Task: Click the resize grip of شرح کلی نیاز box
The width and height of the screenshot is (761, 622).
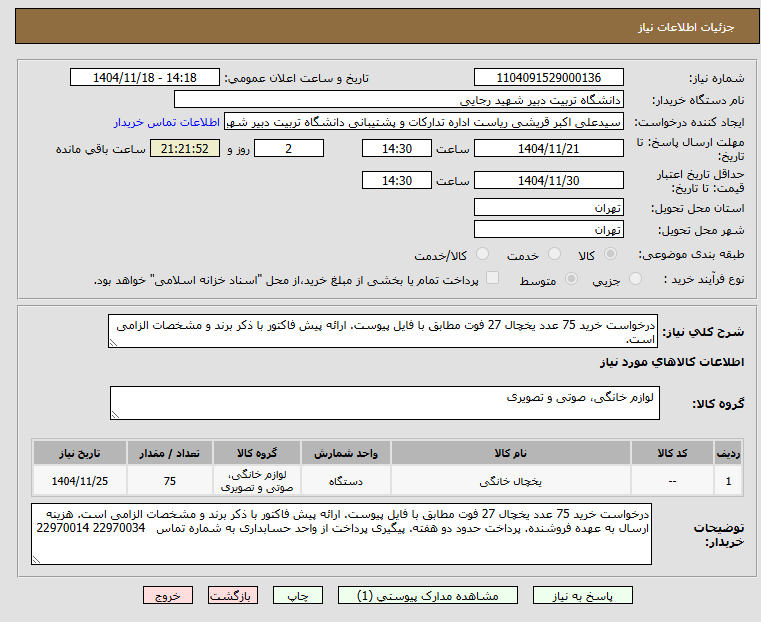Action: pos(113,343)
